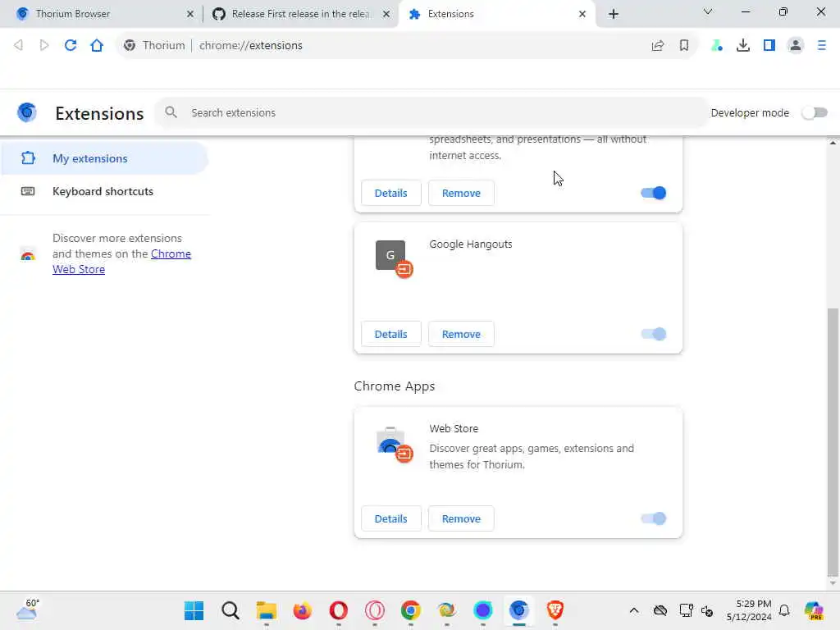Screen dimensions: 840x630
Task: Click the Google Hangouts extension icon
Action: click(x=394, y=258)
